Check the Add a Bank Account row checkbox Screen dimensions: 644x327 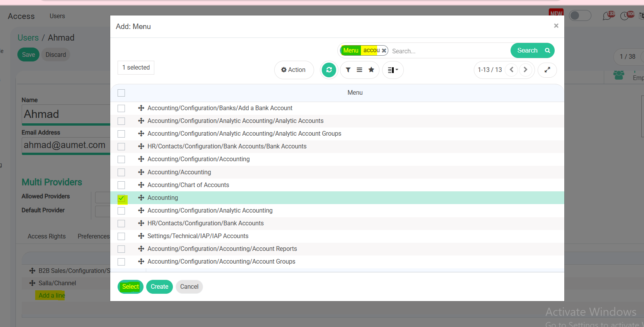121,108
